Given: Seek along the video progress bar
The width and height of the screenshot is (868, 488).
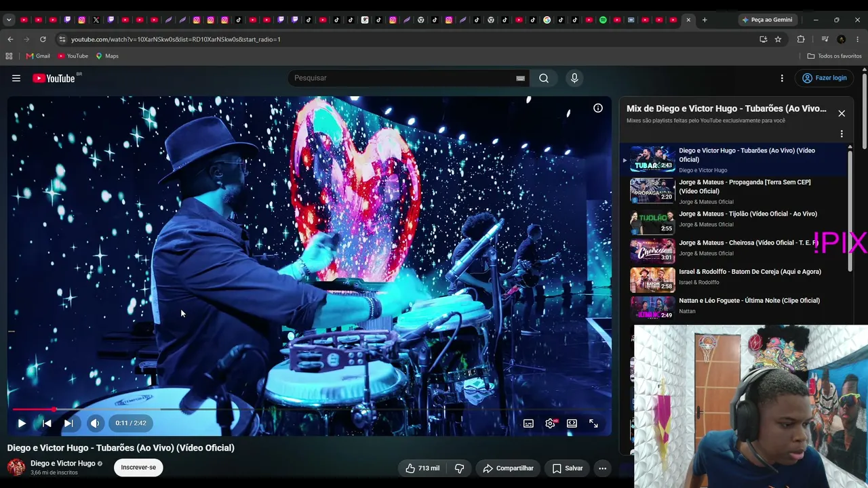Looking at the screenshot, I should [x=309, y=409].
